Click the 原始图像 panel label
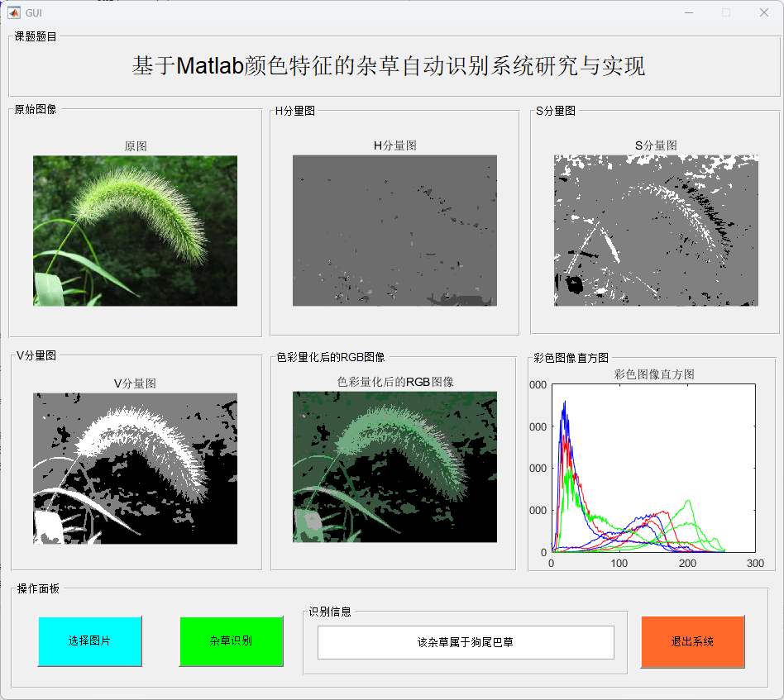 click(36, 110)
